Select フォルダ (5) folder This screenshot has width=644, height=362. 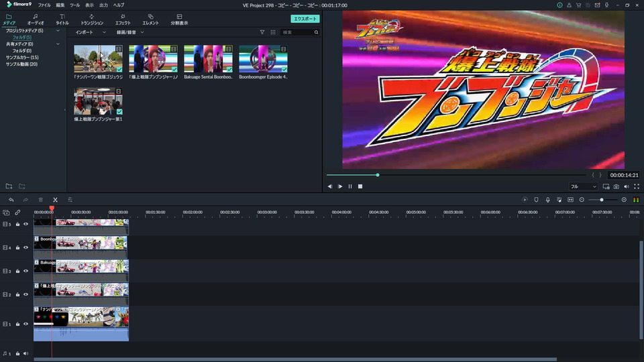coord(21,38)
